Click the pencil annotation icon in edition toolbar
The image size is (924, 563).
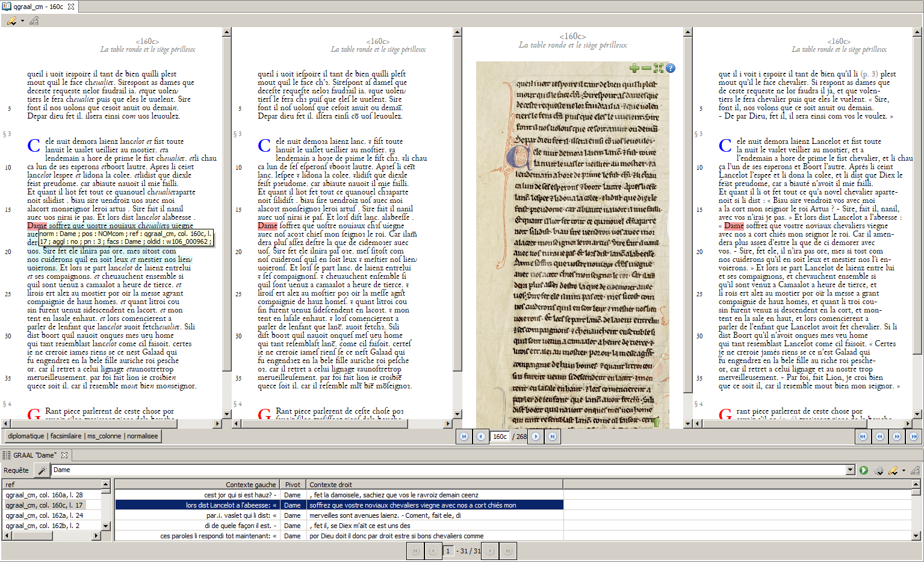[x=11, y=21]
